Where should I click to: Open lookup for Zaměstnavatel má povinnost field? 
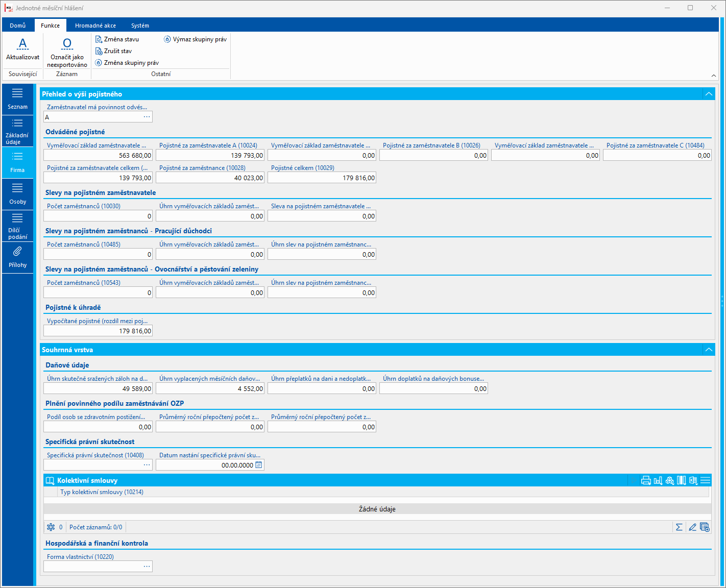coord(147,117)
